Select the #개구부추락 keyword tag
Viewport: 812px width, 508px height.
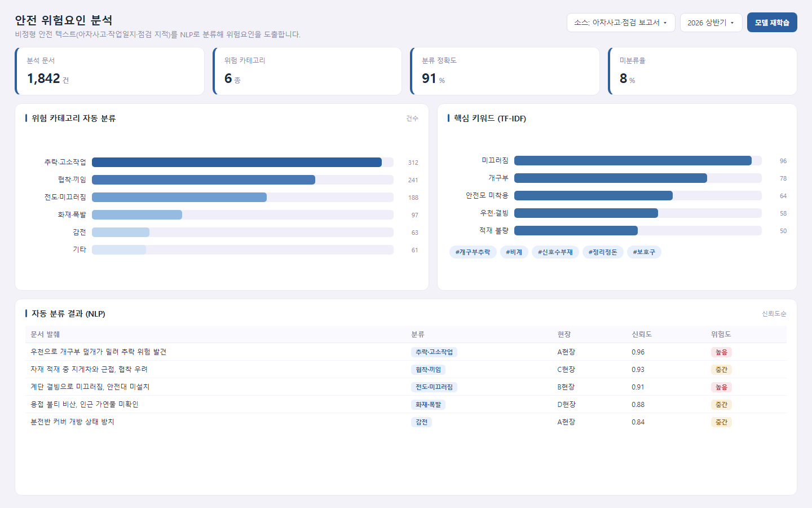[473, 252]
